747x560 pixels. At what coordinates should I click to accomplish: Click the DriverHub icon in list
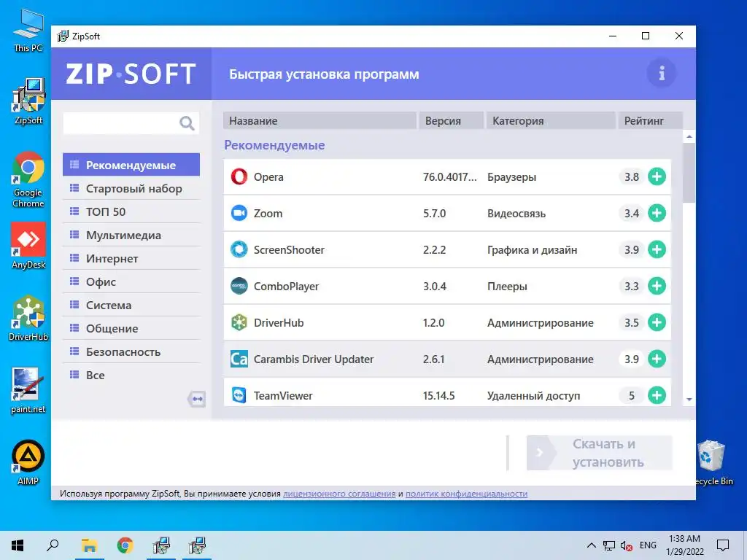click(x=239, y=322)
